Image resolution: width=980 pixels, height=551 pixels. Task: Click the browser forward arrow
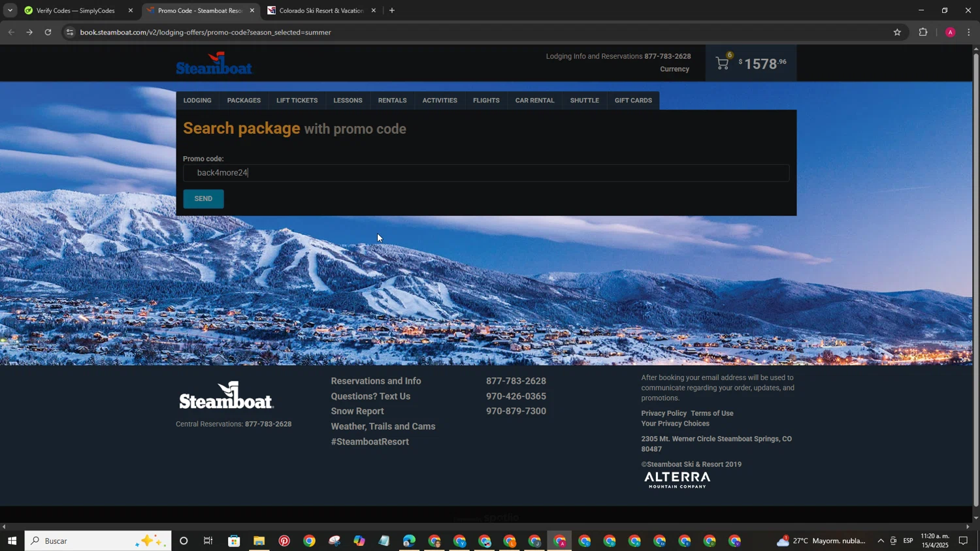(x=29, y=32)
